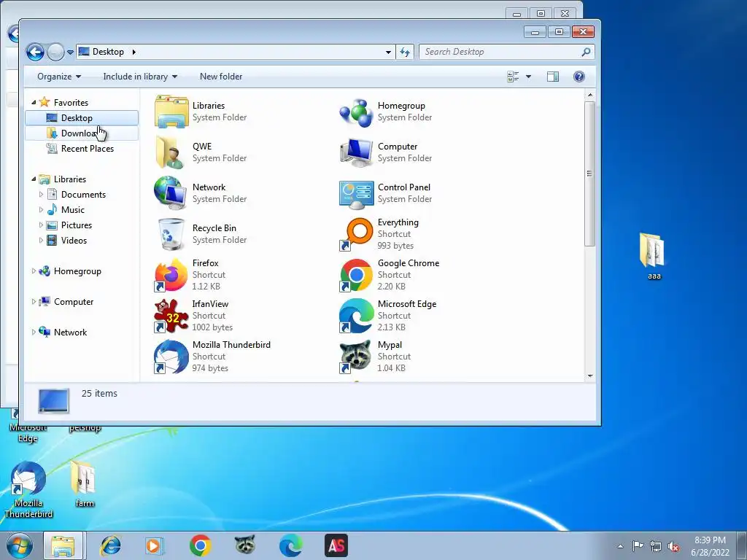Select the Mozilla Thunderbird shortcut in file list

(171, 357)
